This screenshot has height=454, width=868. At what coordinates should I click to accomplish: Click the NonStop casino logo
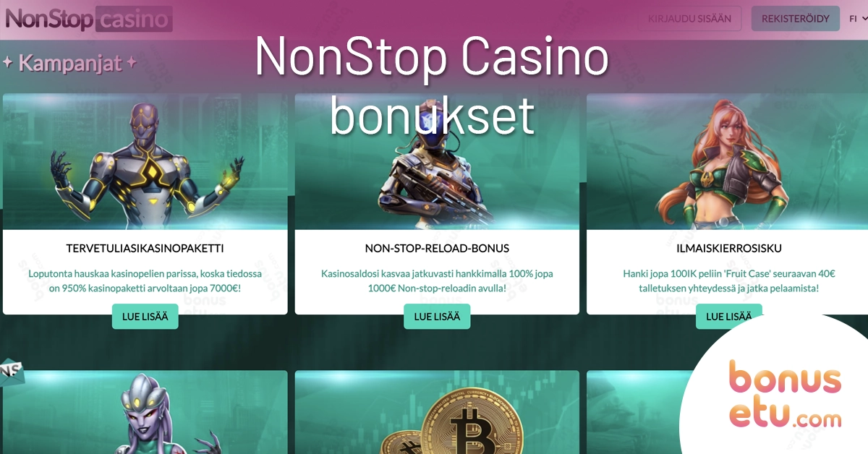tap(89, 19)
